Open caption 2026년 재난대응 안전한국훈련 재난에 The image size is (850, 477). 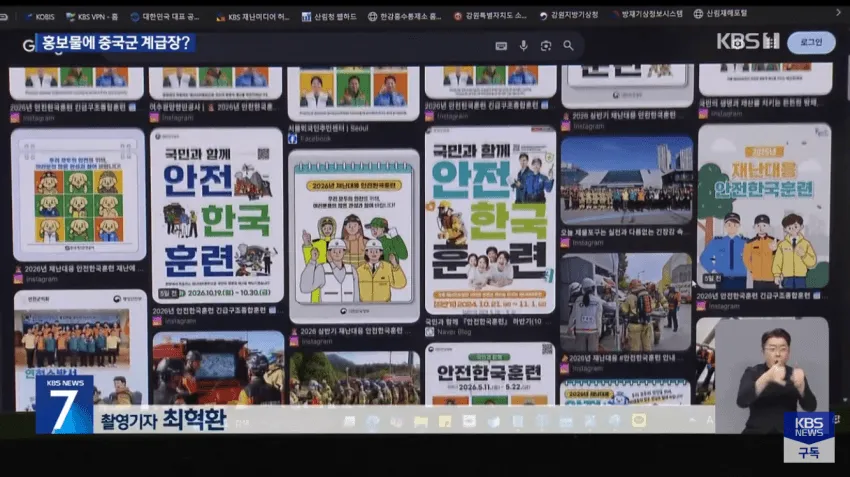pyautogui.click(x=79, y=269)
